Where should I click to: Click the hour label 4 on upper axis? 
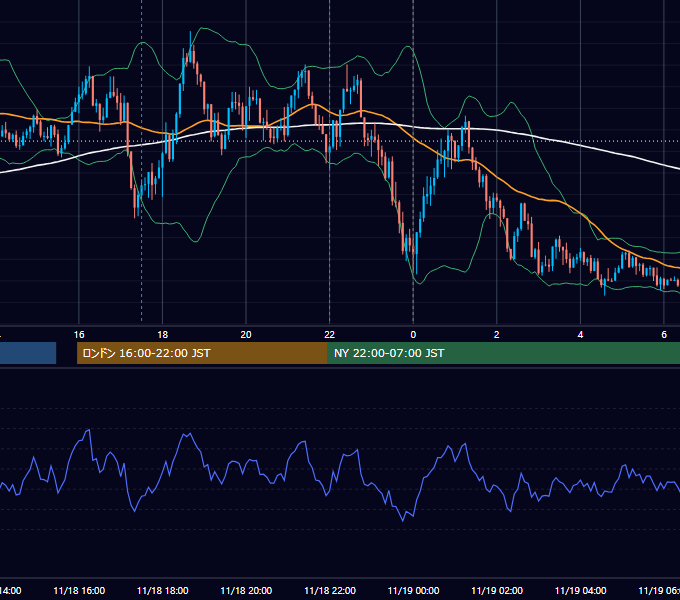tap(580, 335)
